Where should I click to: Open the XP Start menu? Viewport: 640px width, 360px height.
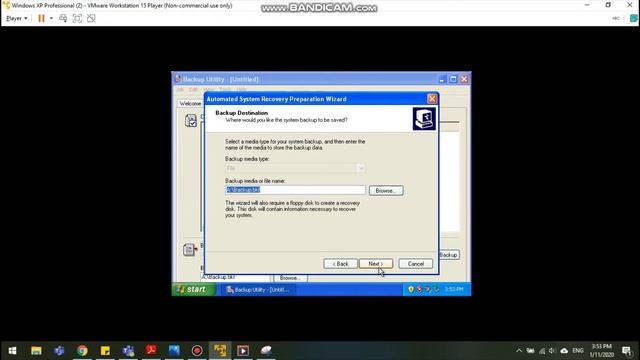(x=193, y=289)
